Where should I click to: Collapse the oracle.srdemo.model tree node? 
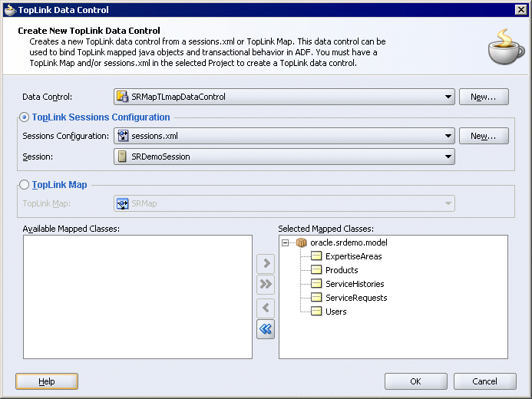pos(286,242)
